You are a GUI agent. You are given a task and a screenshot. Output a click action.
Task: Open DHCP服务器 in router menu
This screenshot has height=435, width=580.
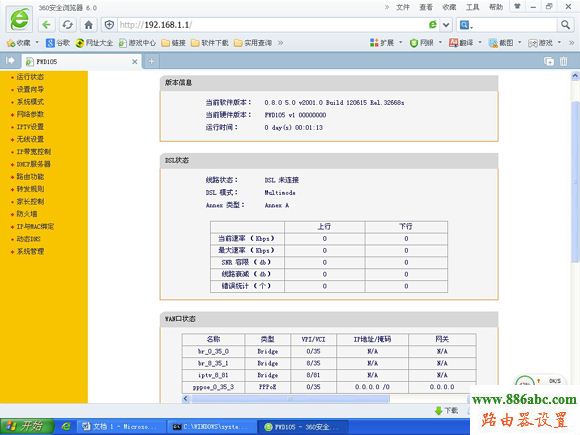[33, 164]
